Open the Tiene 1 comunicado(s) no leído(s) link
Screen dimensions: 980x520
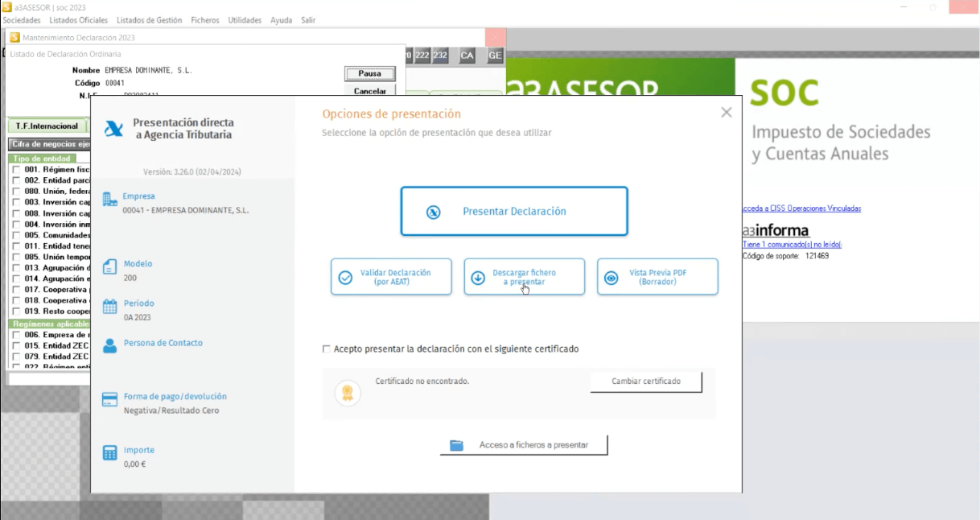pyautogui.click(x=792, y=245)
